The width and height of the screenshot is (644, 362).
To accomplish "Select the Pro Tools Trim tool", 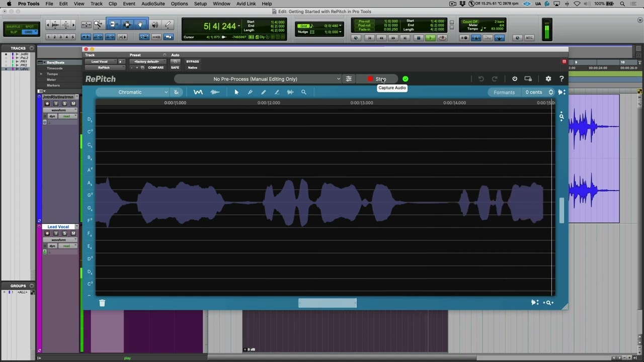I will click(114, 24).
